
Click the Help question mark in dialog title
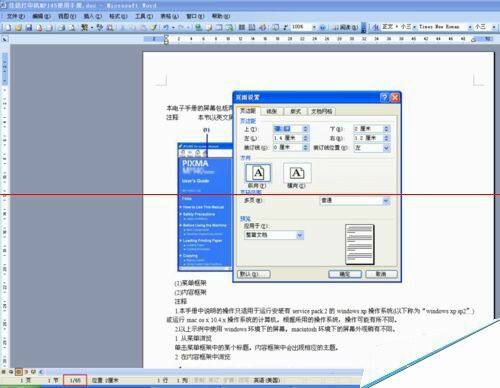(384, 97)
